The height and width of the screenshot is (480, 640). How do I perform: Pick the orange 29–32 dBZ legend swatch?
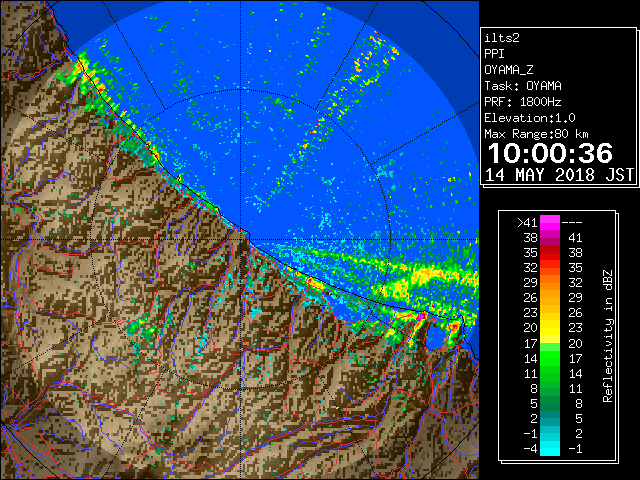pyautogui.click(x=550, y=283)
